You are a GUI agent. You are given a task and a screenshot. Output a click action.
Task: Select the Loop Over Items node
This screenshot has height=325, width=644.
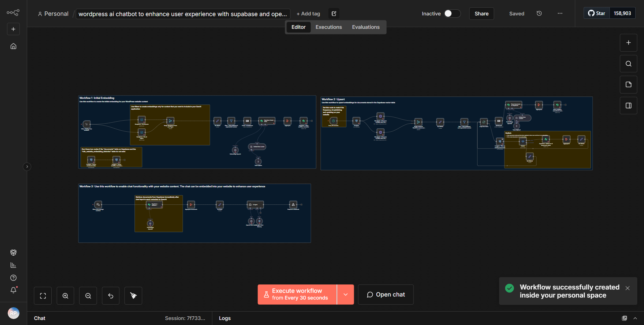click(x=484, y=122)
